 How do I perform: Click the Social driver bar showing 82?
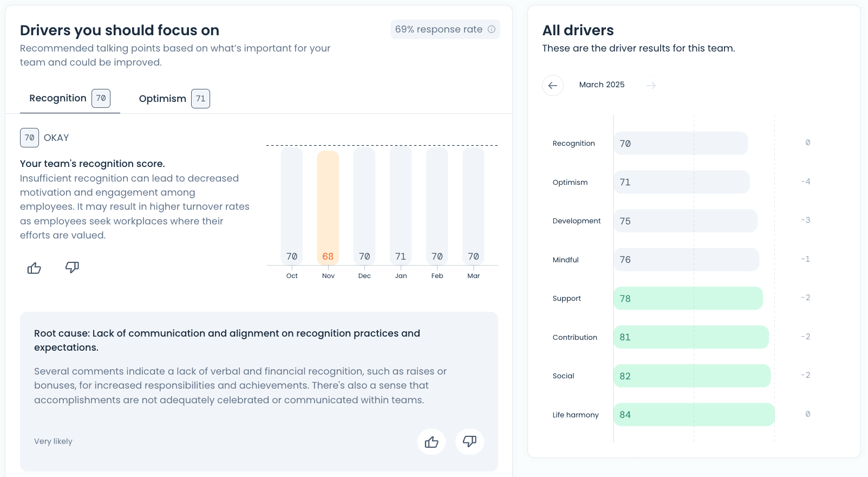click(x=692, y=376)
